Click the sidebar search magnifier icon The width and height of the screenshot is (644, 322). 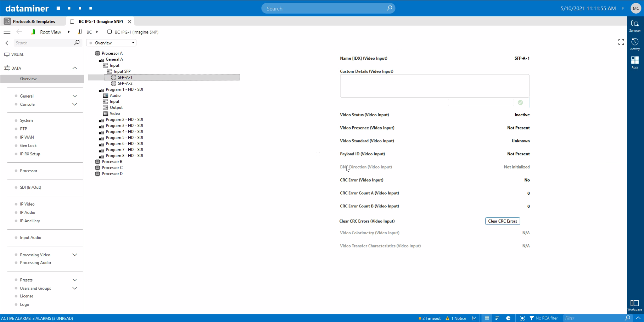[x=77, y=43]
